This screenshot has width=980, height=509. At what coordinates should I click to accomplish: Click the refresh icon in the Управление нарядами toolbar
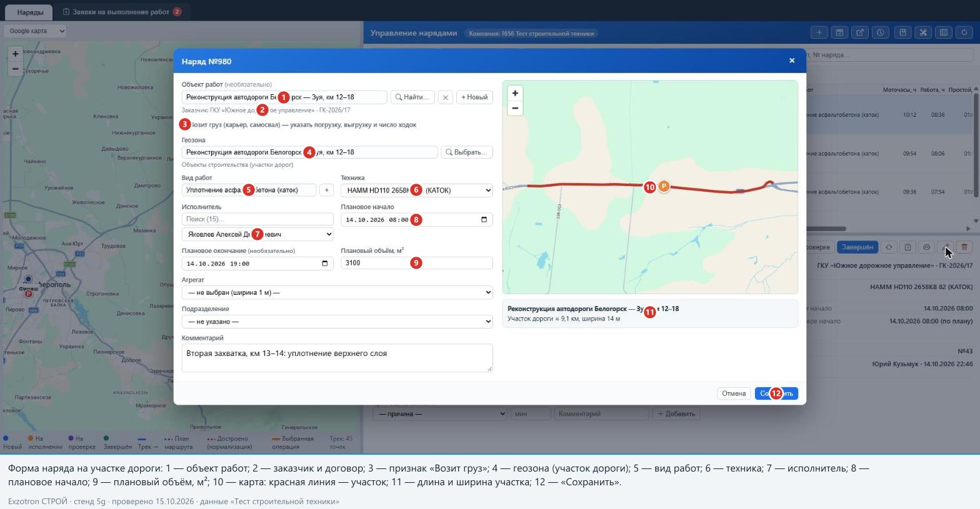click(964, 32)
